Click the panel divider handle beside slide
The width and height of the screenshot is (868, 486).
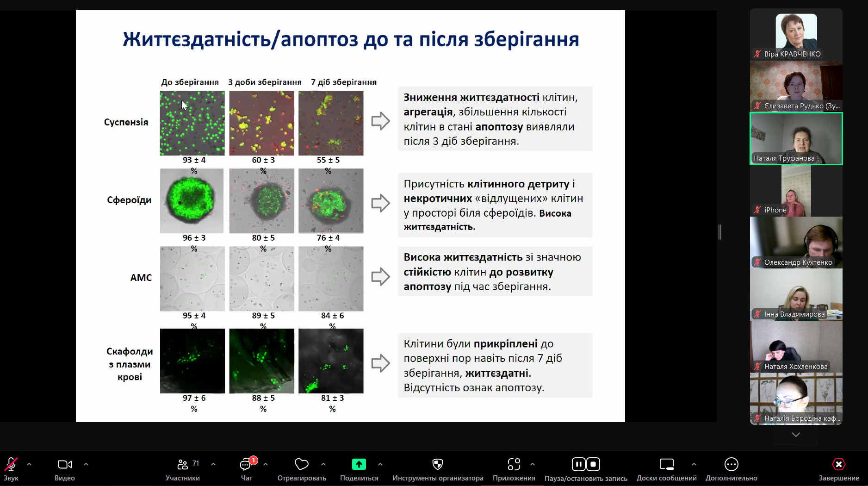pyautogui.click(x=720, y=232)
